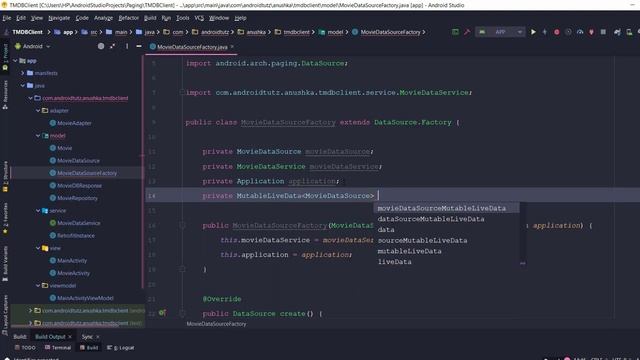
Task: Open the Layout Captures sidebar button
Action: click(x=5, y=315)
